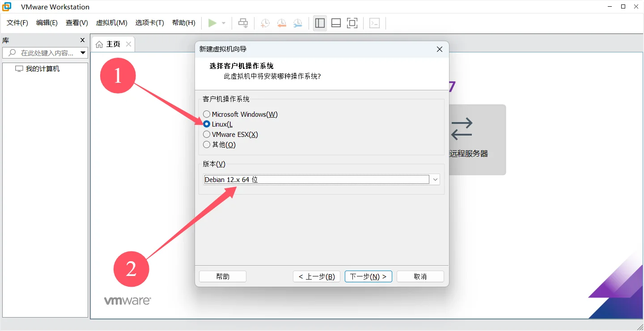Open the View menu
Screen dimensions: 644x331
click(77, 23)
